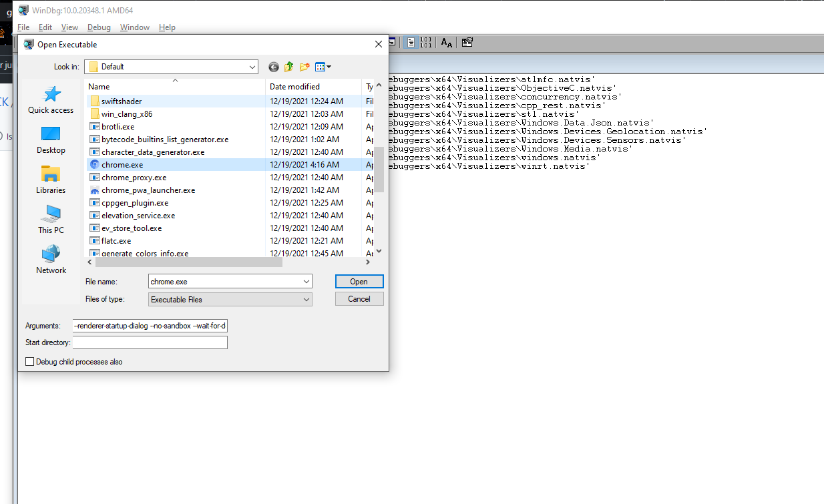Click the Cancel button

click(x=359, y=299)
